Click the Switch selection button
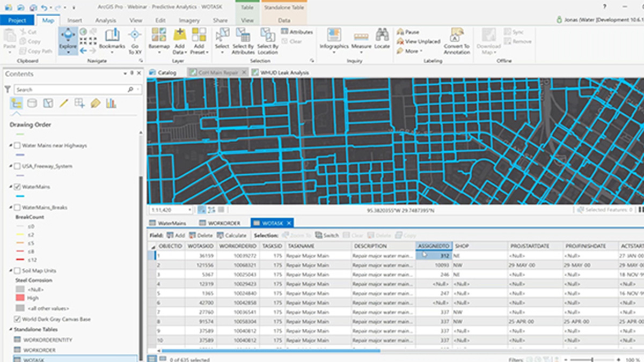This screenshot has width=644, height=362. pos(327,235)
